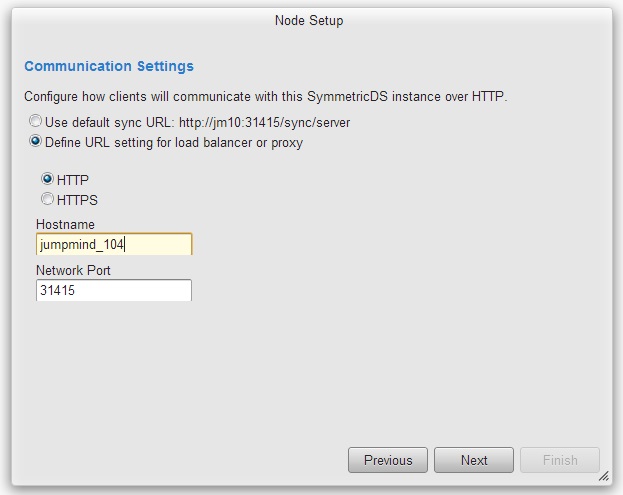The width and height of the screenshot is (623, 495).
Task: Click the Network Port field label
Action: click(x=73, y=271)
